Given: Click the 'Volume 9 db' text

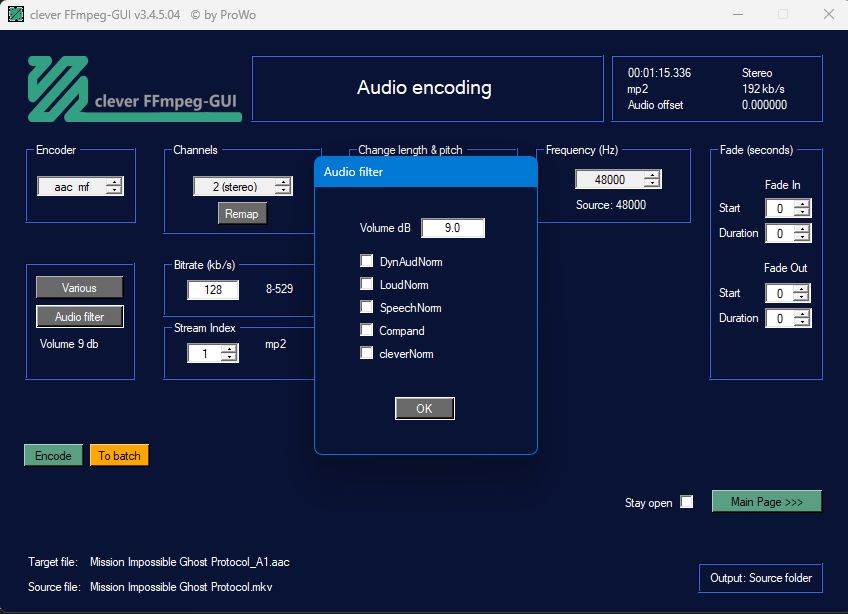Looking at the screenshot, I should [69, 344].
